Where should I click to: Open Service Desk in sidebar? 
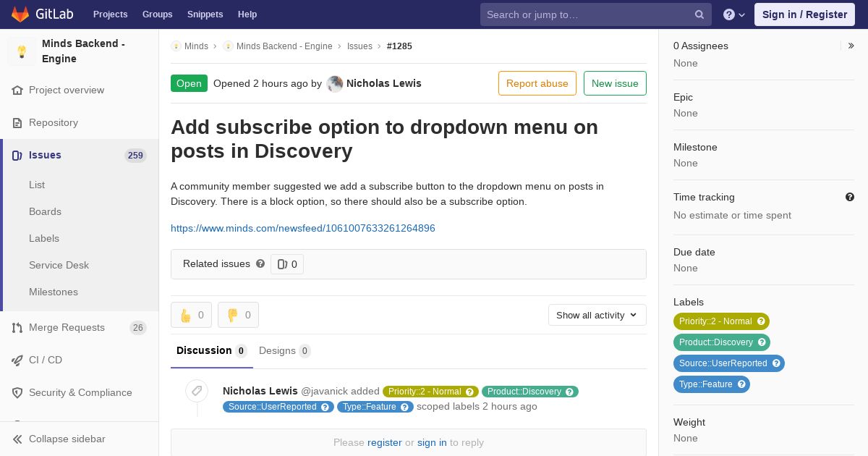pyautogui.click(x=59, y=265)
